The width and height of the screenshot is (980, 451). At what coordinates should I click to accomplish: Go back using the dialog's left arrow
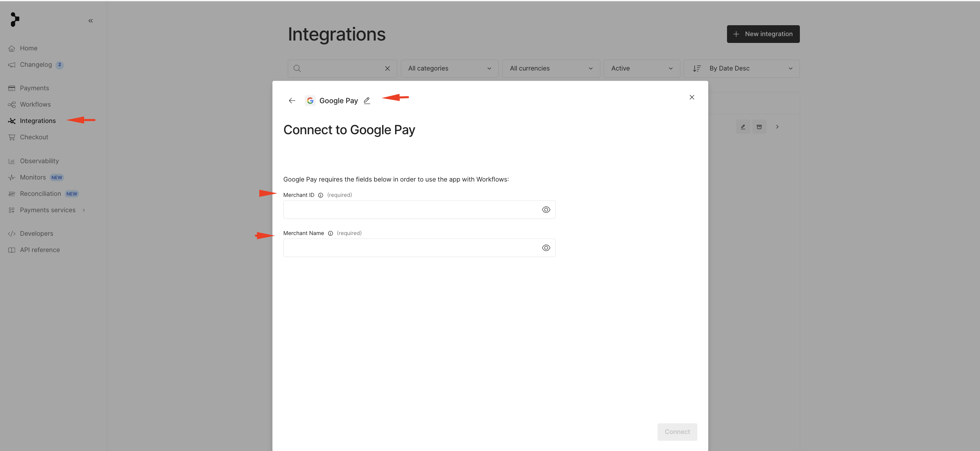(292, 101)
